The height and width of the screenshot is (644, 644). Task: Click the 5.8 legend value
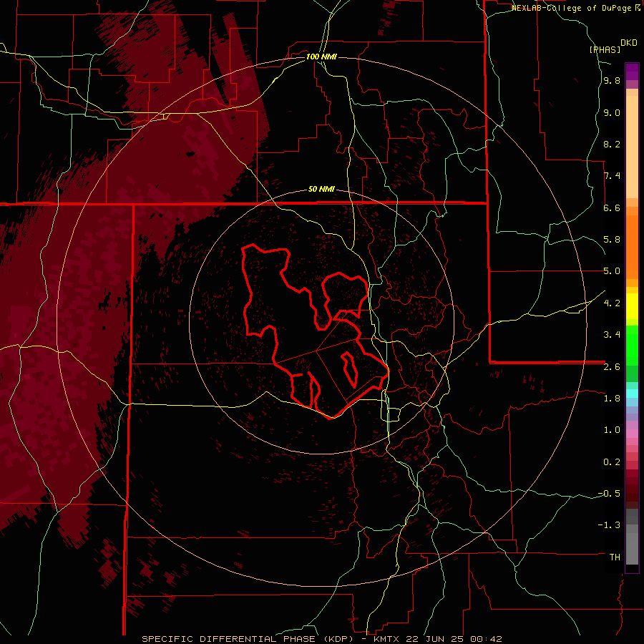point(612,240)
